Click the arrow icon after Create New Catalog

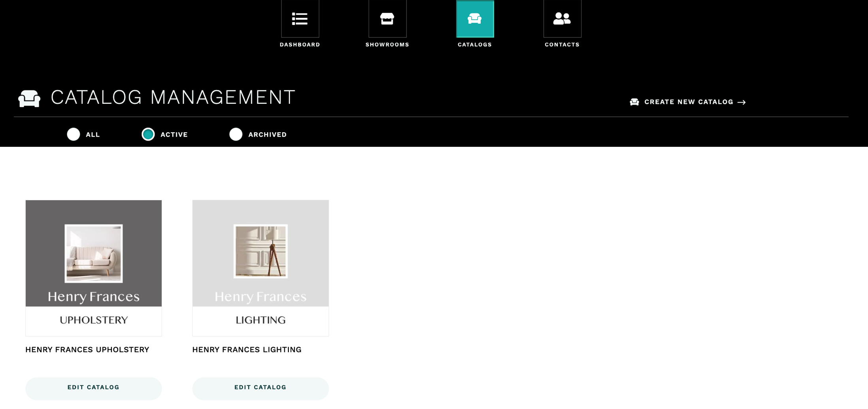click(x=741, y=102)
